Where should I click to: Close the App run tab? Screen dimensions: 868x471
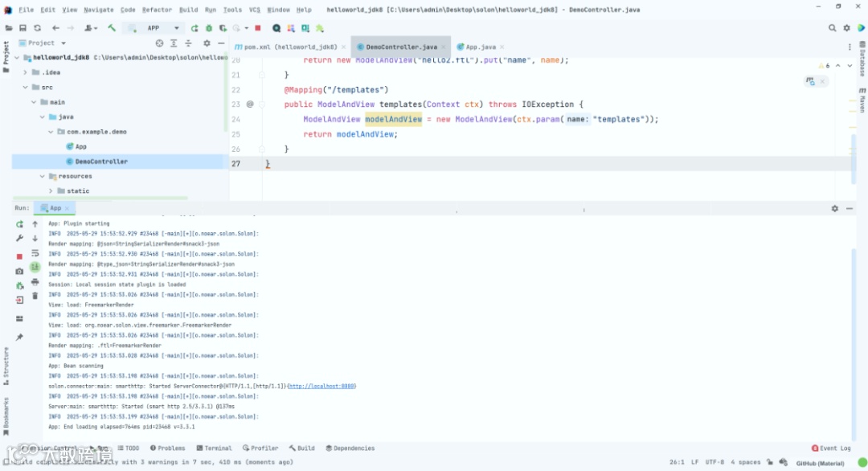(67, 208)
